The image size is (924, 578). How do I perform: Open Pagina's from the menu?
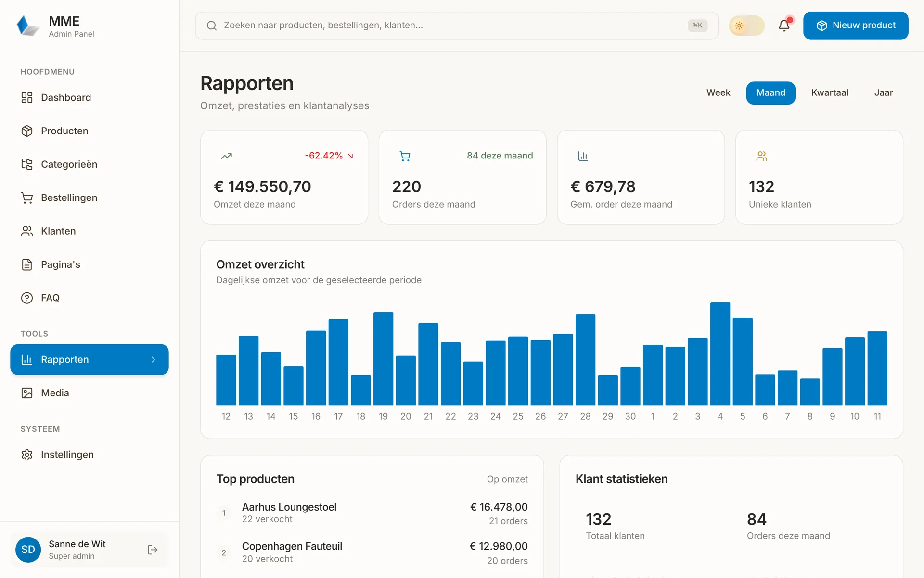pyautogui.click(x=89, y=264)
